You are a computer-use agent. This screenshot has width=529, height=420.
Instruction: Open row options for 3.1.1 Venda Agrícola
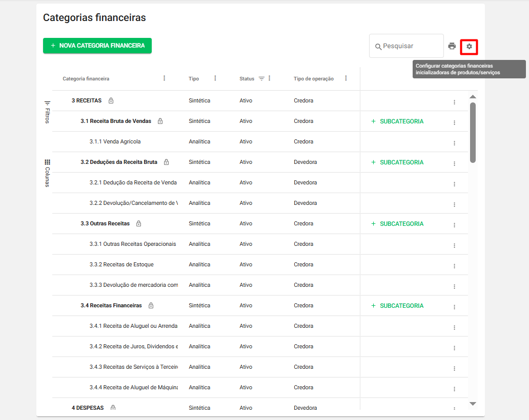coord(454,143)
